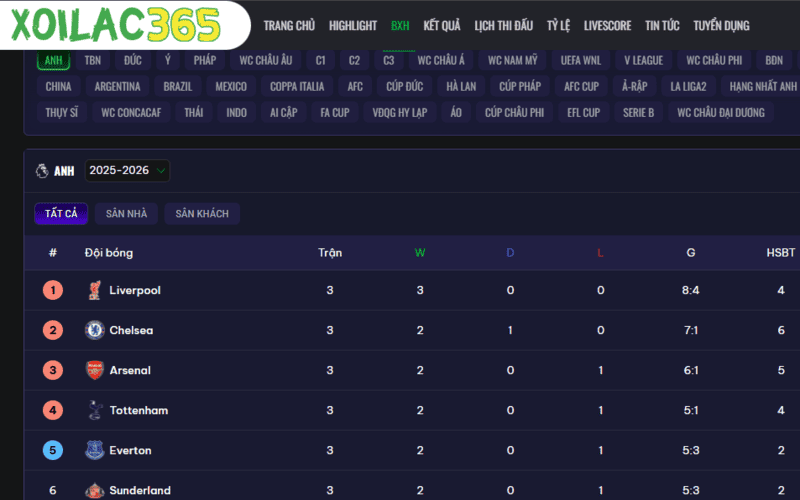Click the Sunderland club crest

[x=94, y=490]
